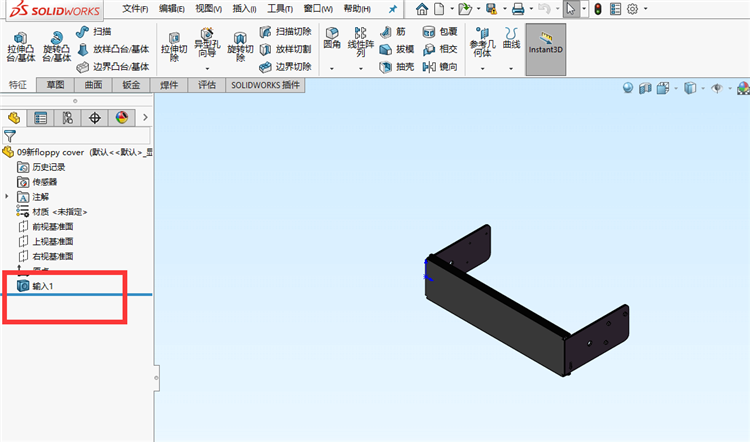Open the PropertyManager tab

click(x=41, y=118)
